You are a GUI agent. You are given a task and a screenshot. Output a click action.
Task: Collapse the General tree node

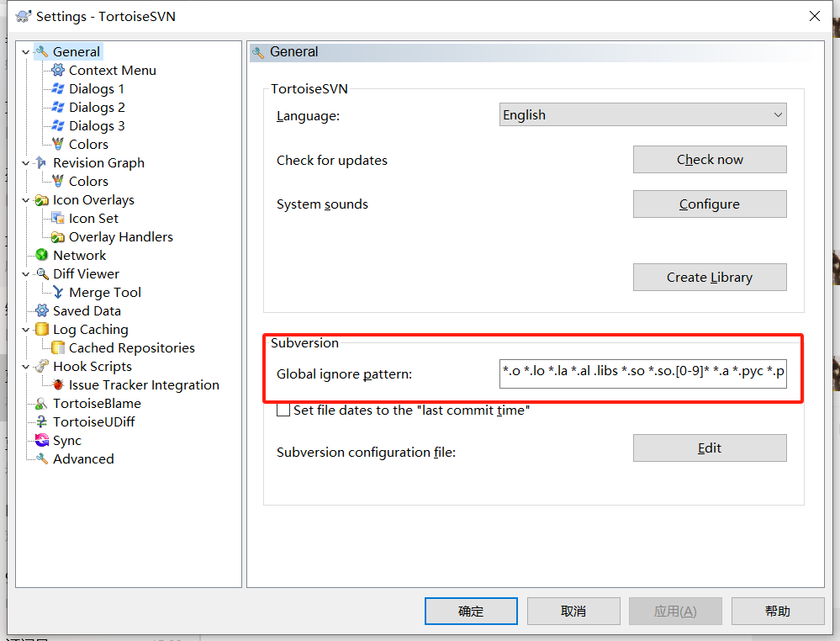click(25, 52)
